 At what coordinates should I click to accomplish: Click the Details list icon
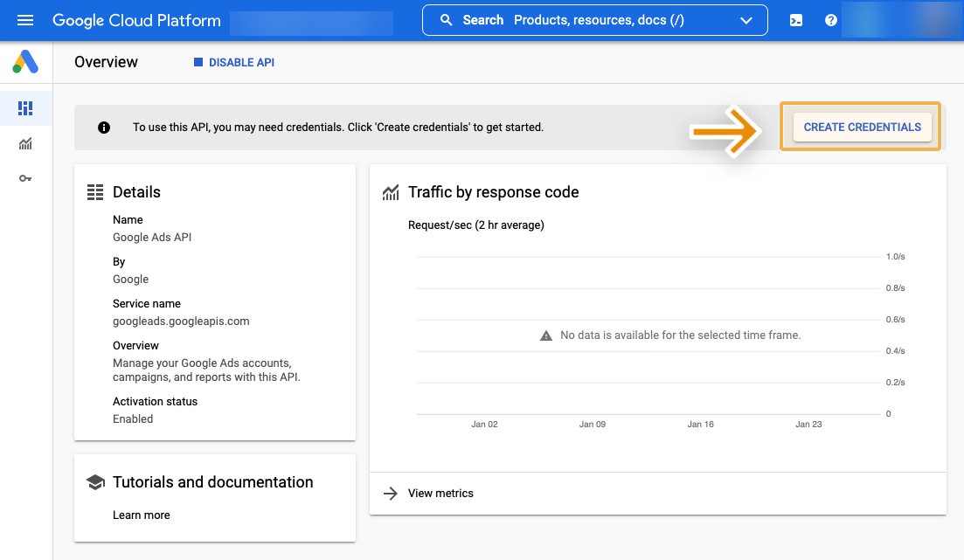click(x=95, y=192)
